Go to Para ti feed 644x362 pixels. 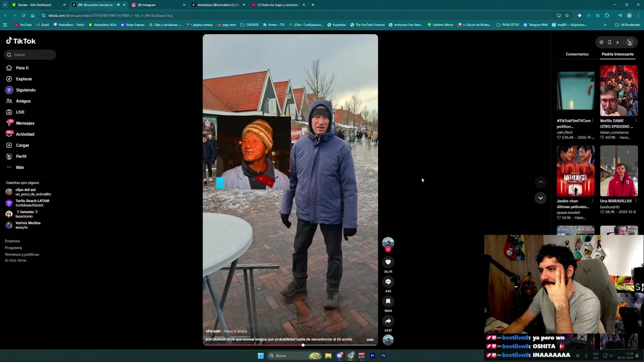coord(17,68)
